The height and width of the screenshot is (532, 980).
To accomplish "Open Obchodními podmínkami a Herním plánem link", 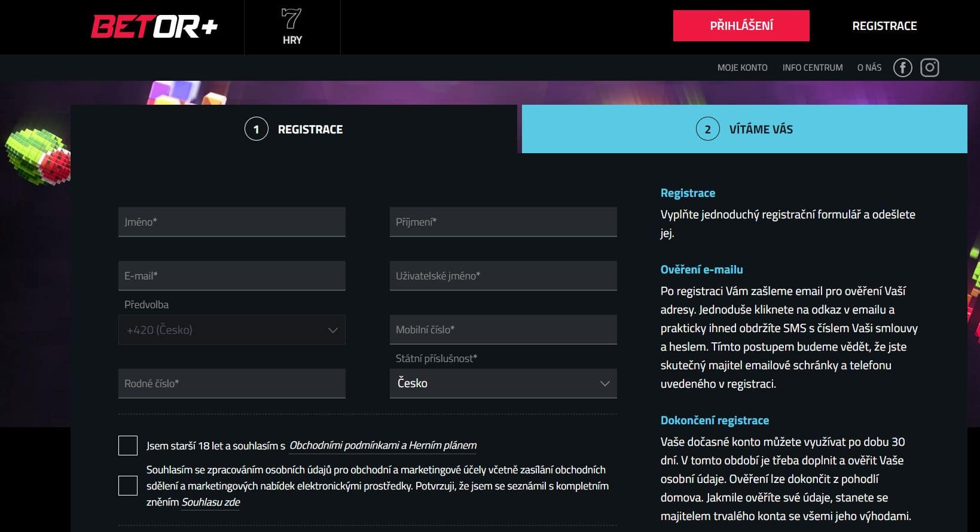I will (x=383, y=445).
